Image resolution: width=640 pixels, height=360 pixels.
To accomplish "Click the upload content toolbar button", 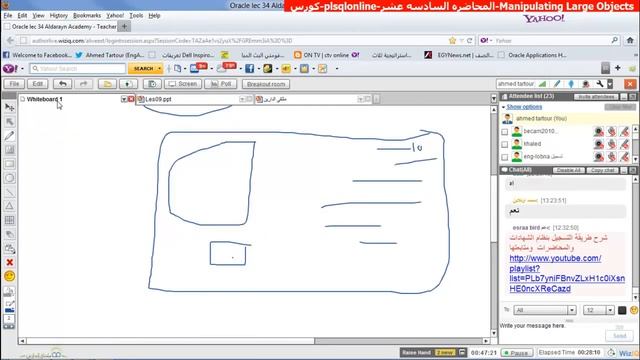I will click(128, 84).
